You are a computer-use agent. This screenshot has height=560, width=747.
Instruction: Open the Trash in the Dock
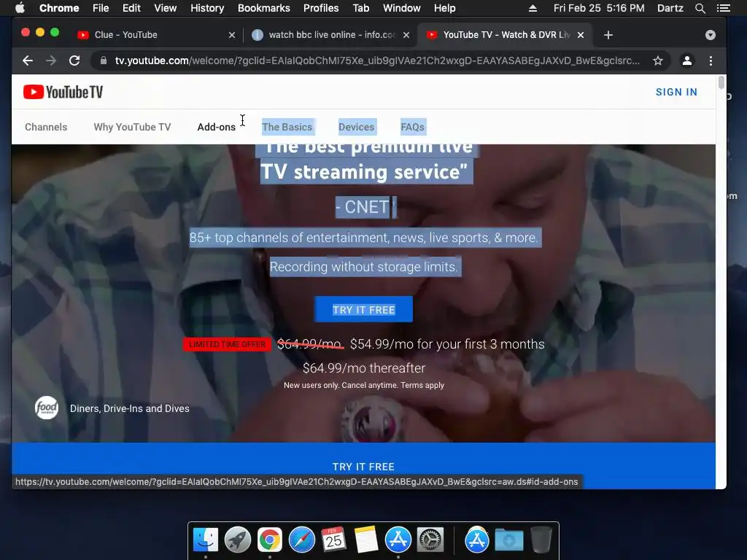tap(541, 540)
